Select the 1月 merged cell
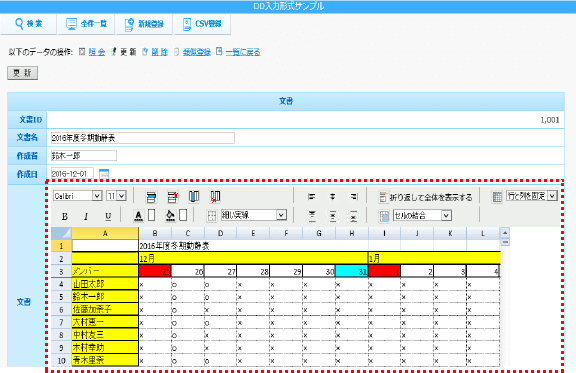 point(434,259)
